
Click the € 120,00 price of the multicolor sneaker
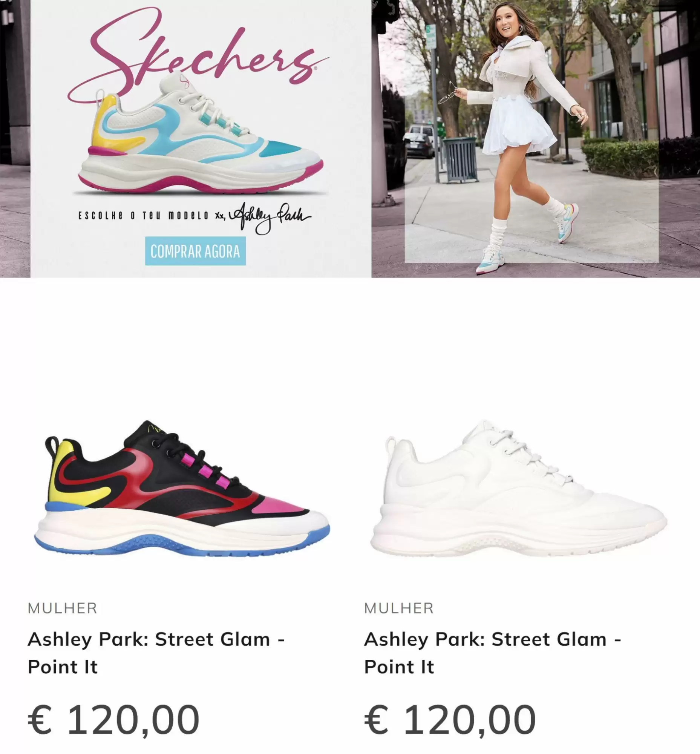click(x=113, y=720)
